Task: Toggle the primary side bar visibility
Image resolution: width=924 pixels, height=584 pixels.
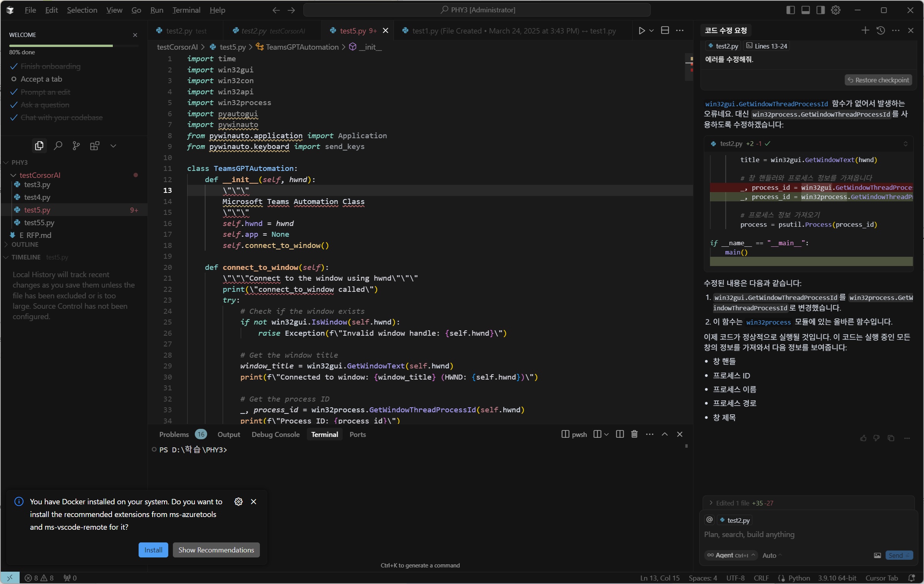Action: tap(790, 10)
